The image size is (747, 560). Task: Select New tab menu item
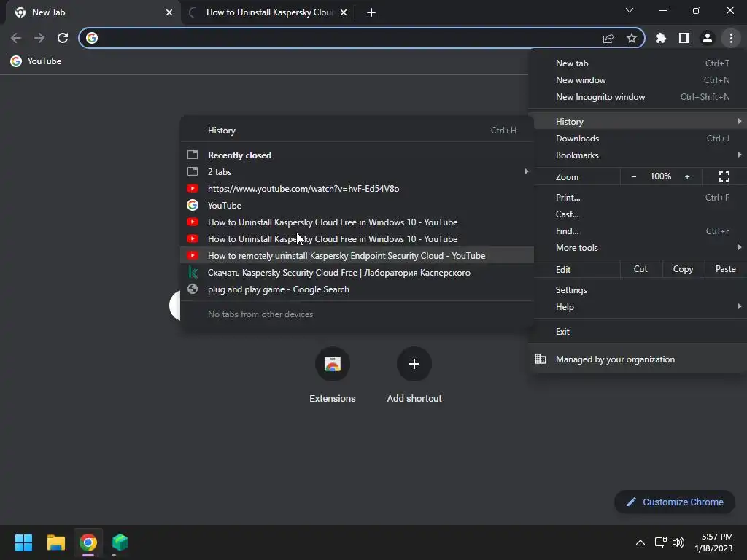tap(638, 63)
